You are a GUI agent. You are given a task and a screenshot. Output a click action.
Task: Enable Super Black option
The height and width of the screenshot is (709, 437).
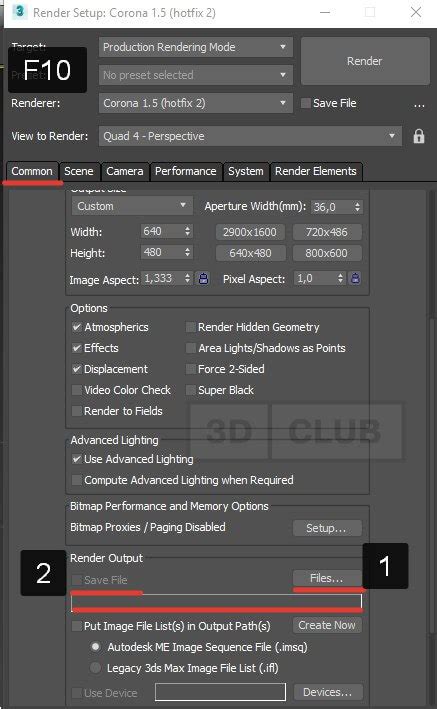[190, 390]
